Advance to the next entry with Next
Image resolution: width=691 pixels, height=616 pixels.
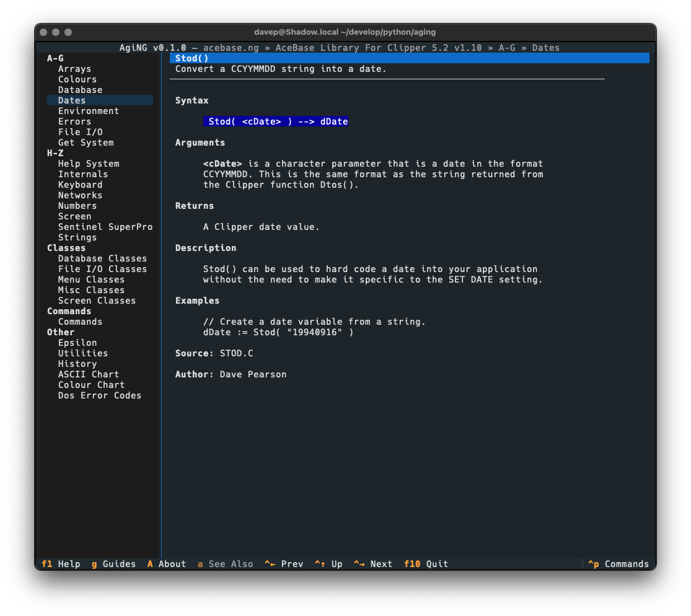(372, 564)
